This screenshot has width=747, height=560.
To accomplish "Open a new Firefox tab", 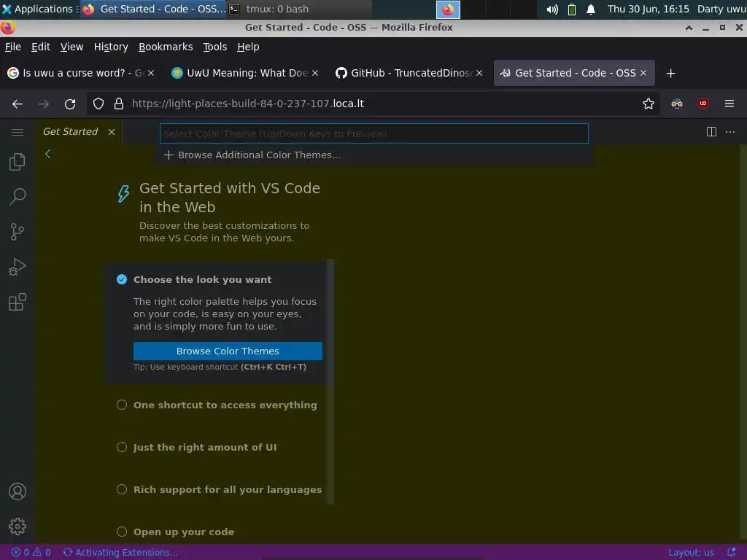I will [x=671, y=74].
